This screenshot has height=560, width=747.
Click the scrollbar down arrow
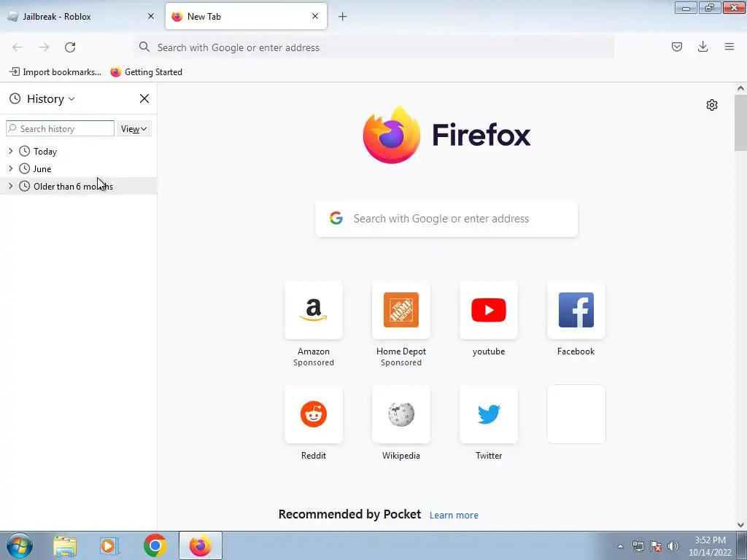pyautogui.click(x=740, y=525)
